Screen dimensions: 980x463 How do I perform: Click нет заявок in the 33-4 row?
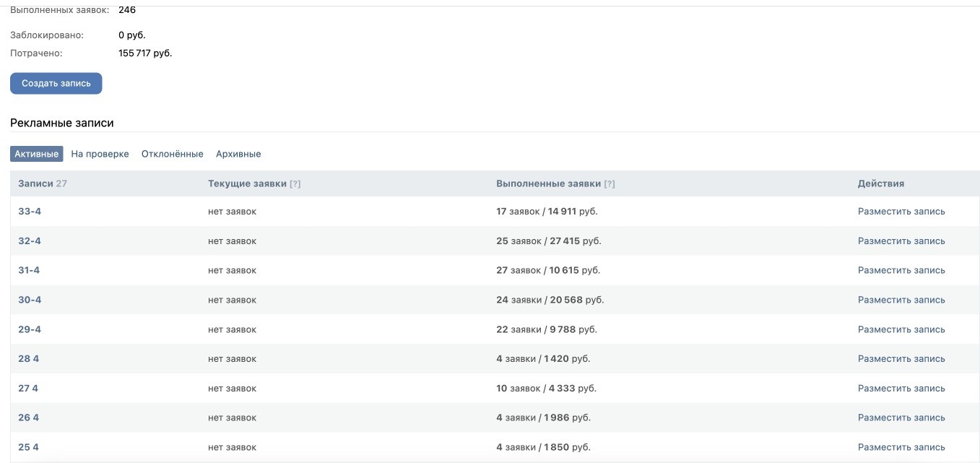coord(232,212)
